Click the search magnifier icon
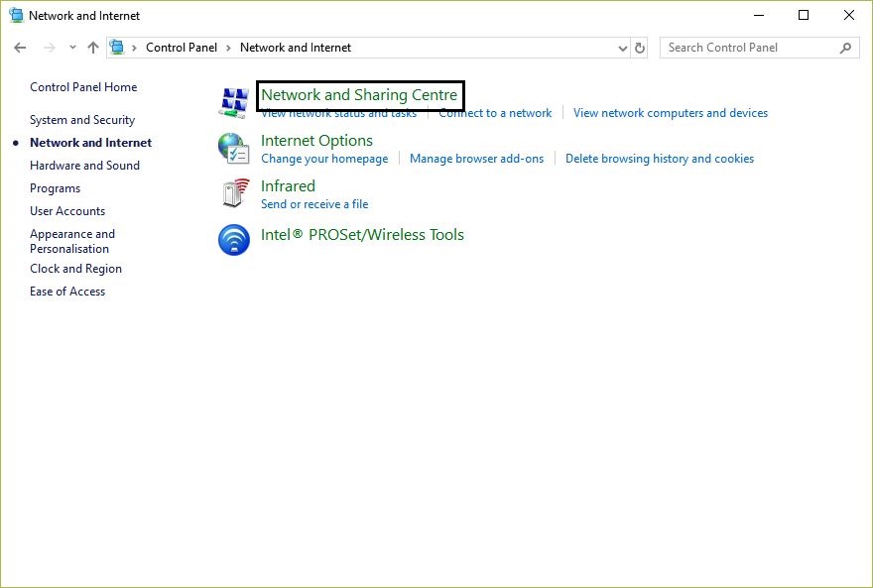873x588 pixels. tap(844, 47)
